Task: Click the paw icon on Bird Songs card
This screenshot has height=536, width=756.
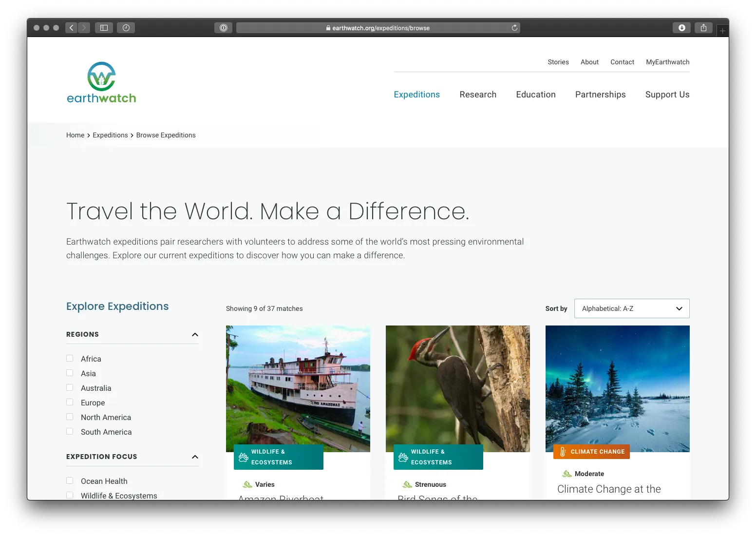Action: pos(403,457)
